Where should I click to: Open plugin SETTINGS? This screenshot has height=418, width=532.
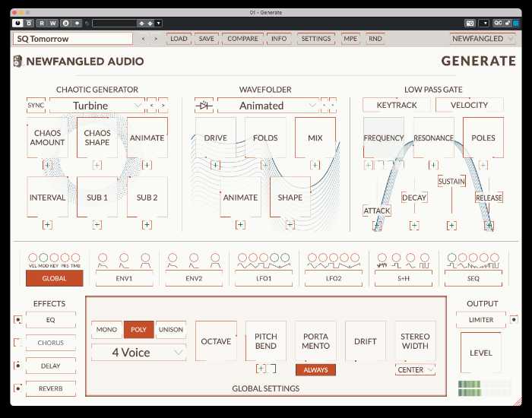[x=316, y=39]
